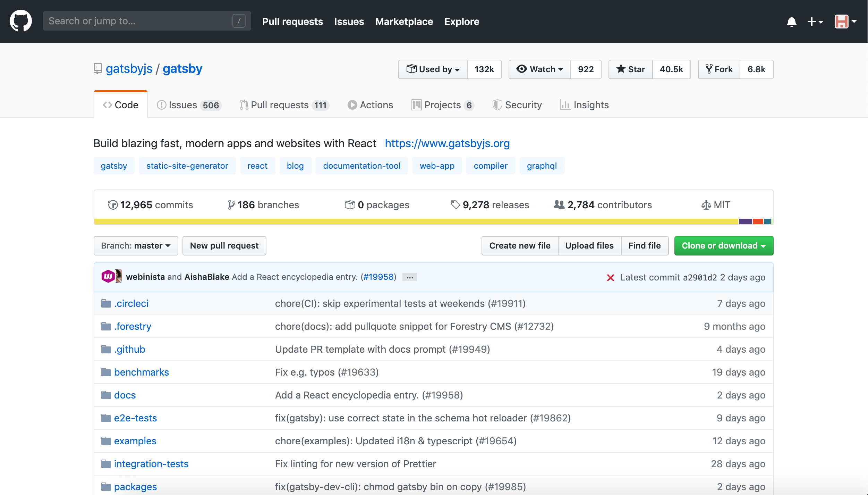The image size is (868, 495).
Task: Click the GitHub octocat logo
Action: [21, 21]
